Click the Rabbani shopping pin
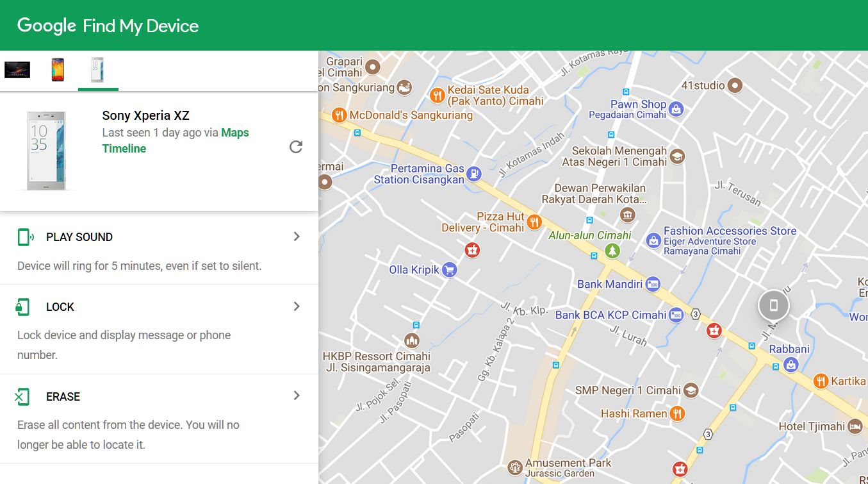Screen dimensions: 868x484 tap(790, 365)
